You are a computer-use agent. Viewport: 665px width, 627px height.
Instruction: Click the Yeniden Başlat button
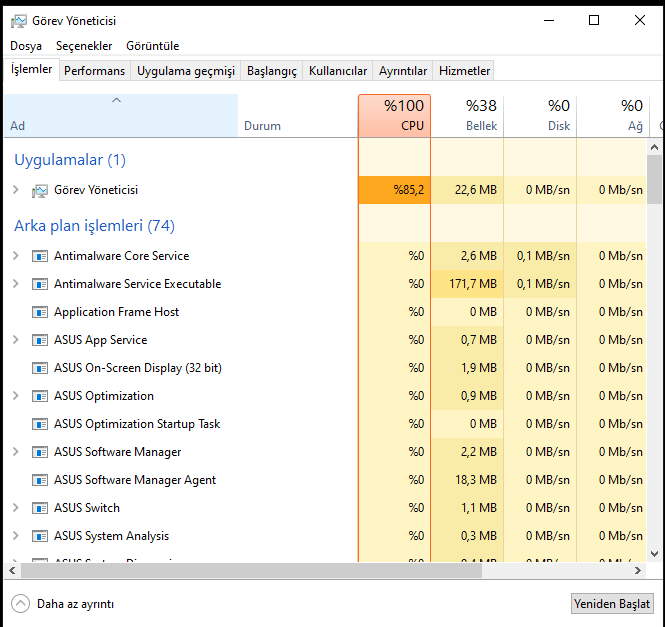tap(612, 604)
